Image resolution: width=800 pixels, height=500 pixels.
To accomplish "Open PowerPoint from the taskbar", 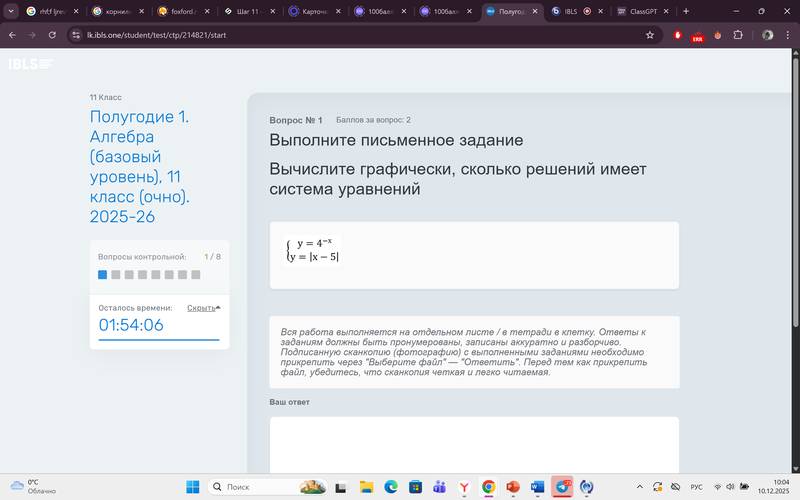I will 513,486.
